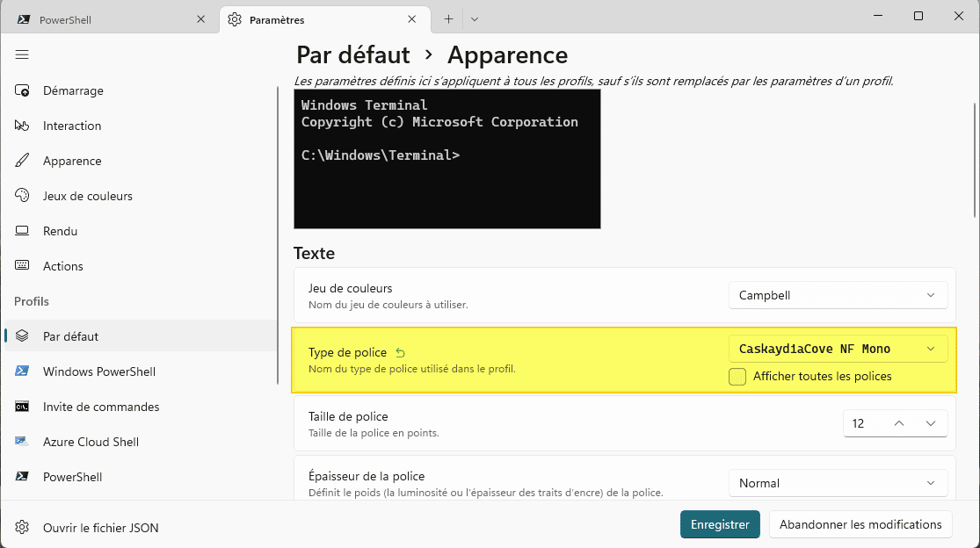This screenshot has height=548, width=980.
Task: Click Abandonner les modifications button
Action: (860, 524)
